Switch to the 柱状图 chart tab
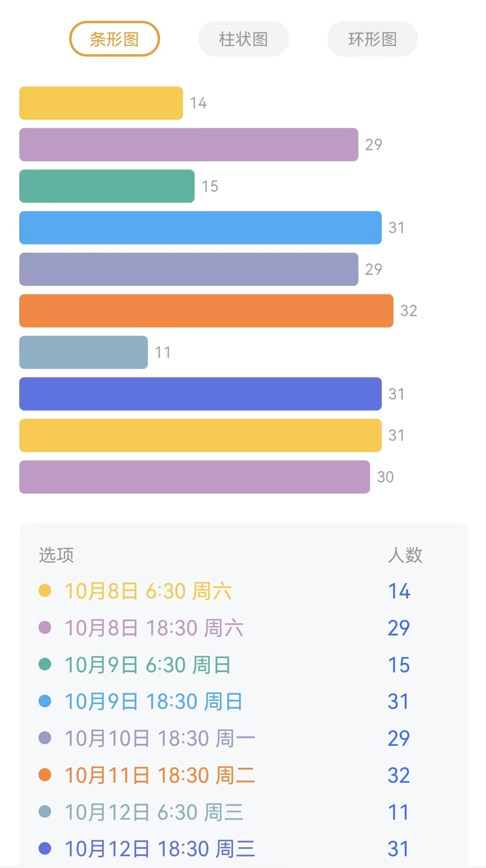The height and width of the screenshot is (868, 486). point(243,39)
